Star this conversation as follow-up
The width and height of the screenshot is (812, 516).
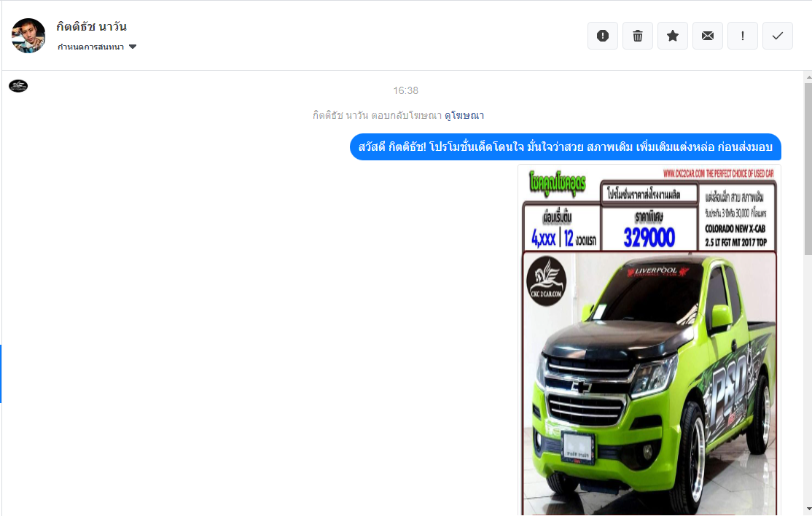tap(673, 36)
